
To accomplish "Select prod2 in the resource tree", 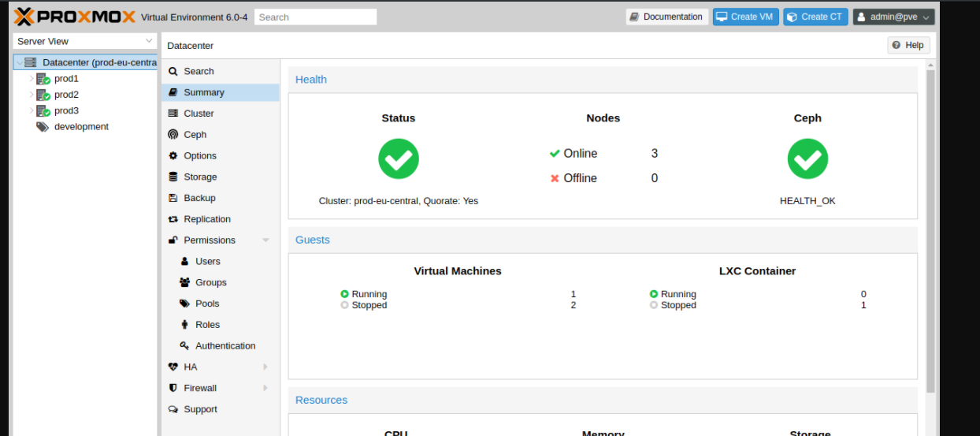I will click(x=66, y=95).
